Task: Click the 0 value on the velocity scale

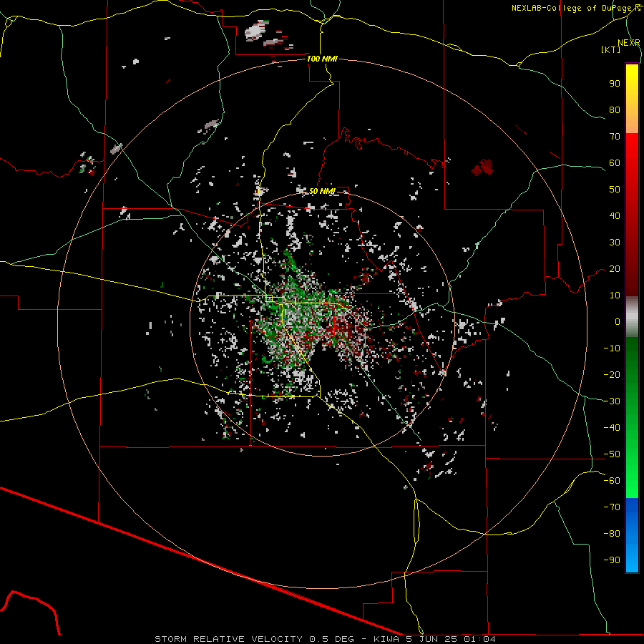Action: pos(618,321)
